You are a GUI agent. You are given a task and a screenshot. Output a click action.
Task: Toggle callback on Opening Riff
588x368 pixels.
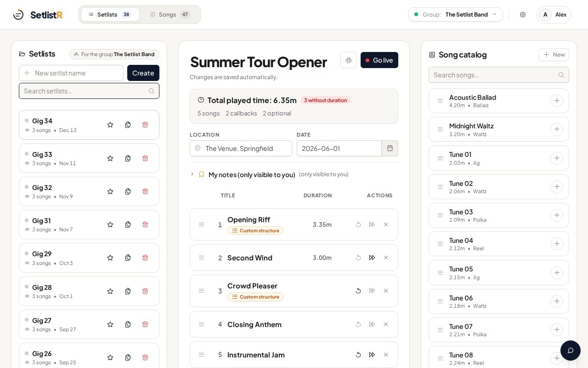[358, 224]
